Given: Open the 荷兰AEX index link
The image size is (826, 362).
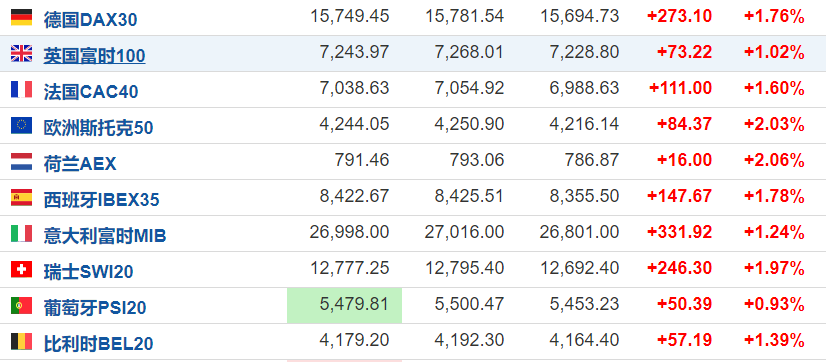Looking at the screenshot, I should [x=80, y=164].
